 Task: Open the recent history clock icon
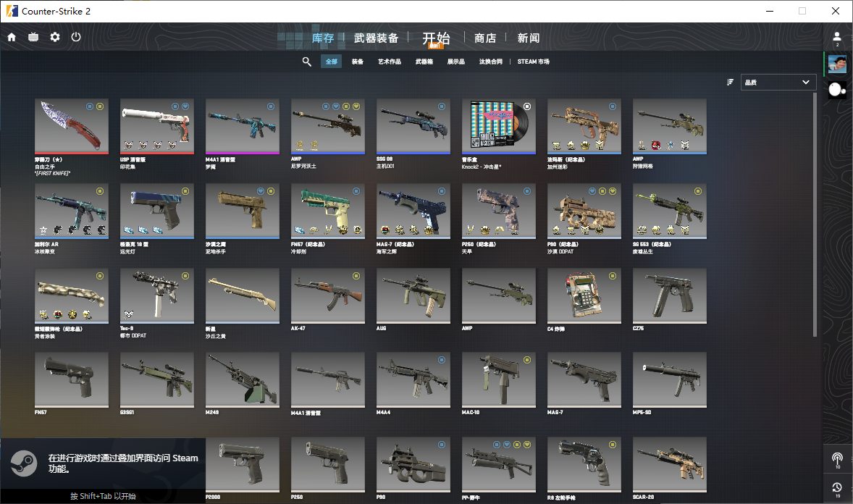837,487
